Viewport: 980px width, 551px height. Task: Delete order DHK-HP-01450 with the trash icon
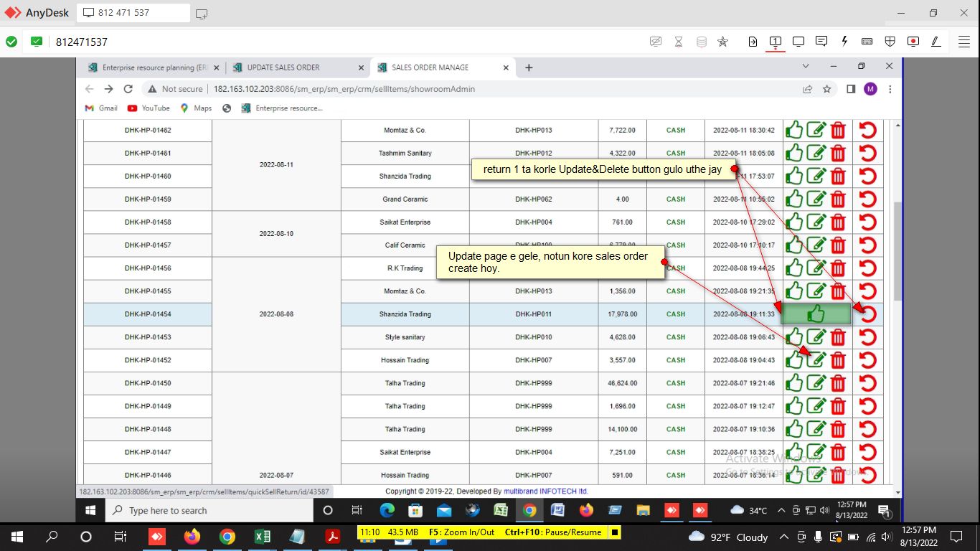pos(838,383)
